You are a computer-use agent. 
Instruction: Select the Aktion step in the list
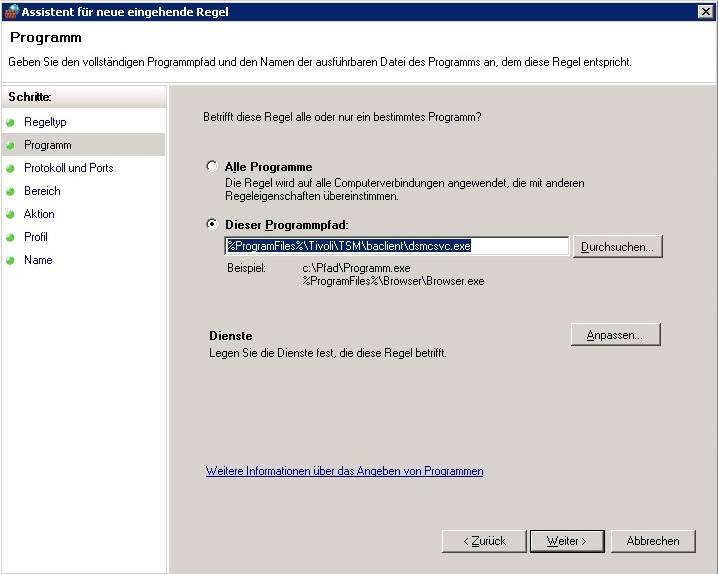(x=39, y=214)
